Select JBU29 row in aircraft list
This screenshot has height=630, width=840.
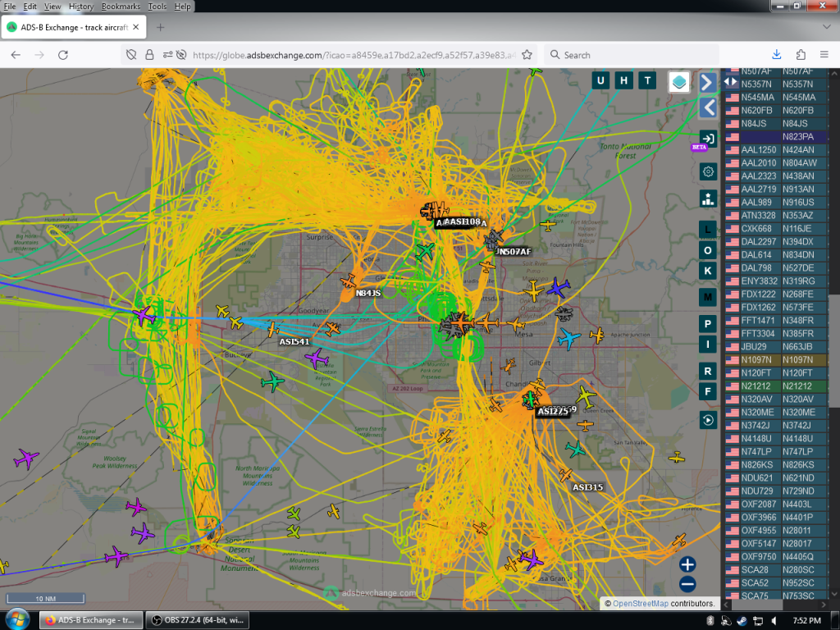[775, 347]
